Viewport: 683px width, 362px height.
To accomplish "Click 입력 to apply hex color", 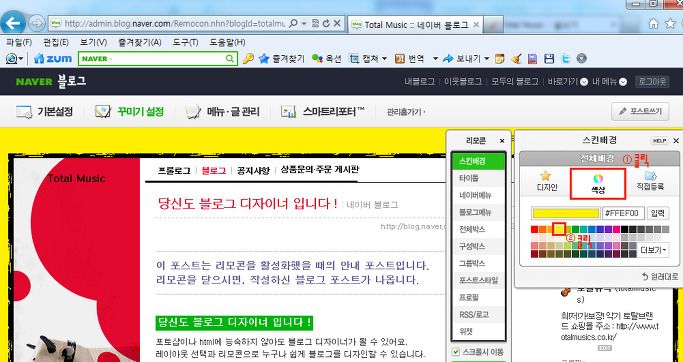I will click(658, 213).
